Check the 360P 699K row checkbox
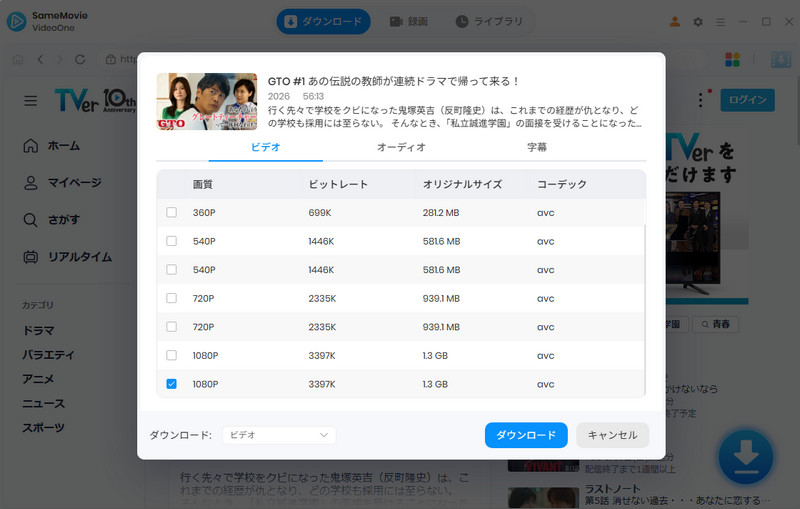The width and height of the screenshot is (800, 509). [x=171, y=212]
